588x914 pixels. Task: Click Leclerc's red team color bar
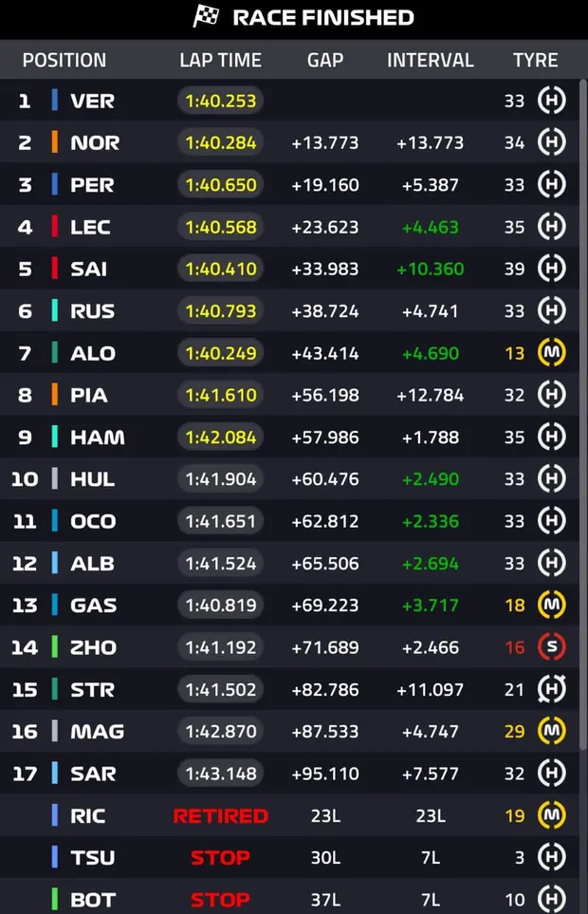55,227
